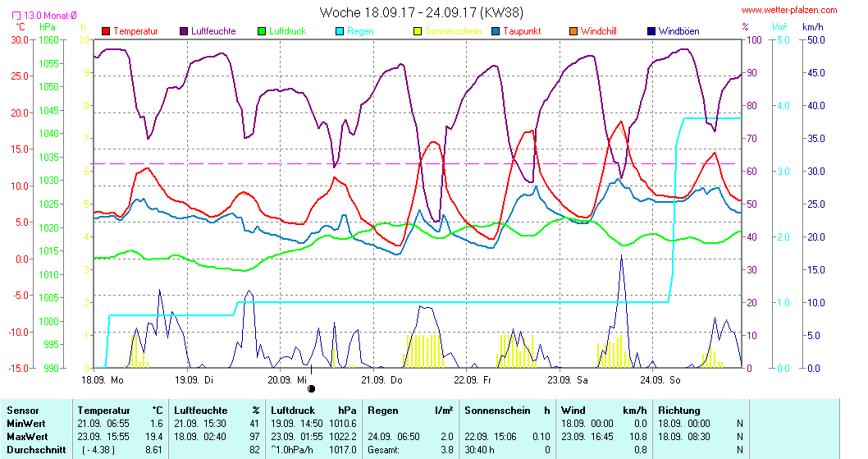Click the Temperatur legend label

coord(135,31)
